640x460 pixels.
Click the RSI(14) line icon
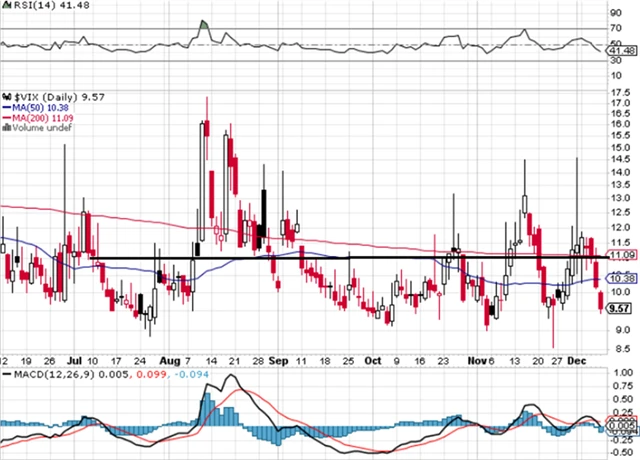click(x=5, y=7)
